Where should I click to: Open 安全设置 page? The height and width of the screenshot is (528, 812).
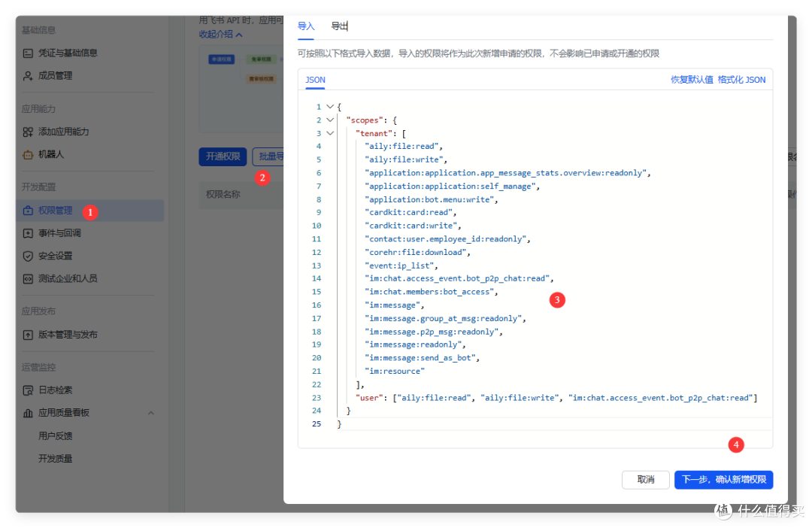(56, 256)
